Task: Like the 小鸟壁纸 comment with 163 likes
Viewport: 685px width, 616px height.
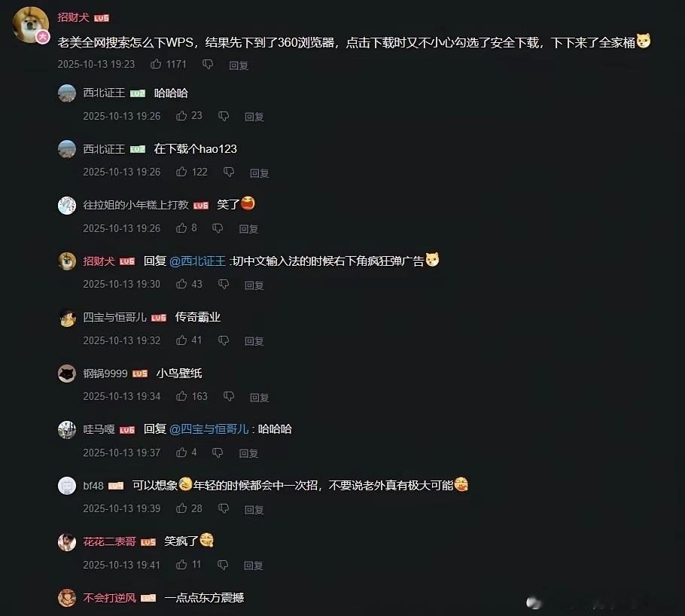Action: (x=181, y=396)
